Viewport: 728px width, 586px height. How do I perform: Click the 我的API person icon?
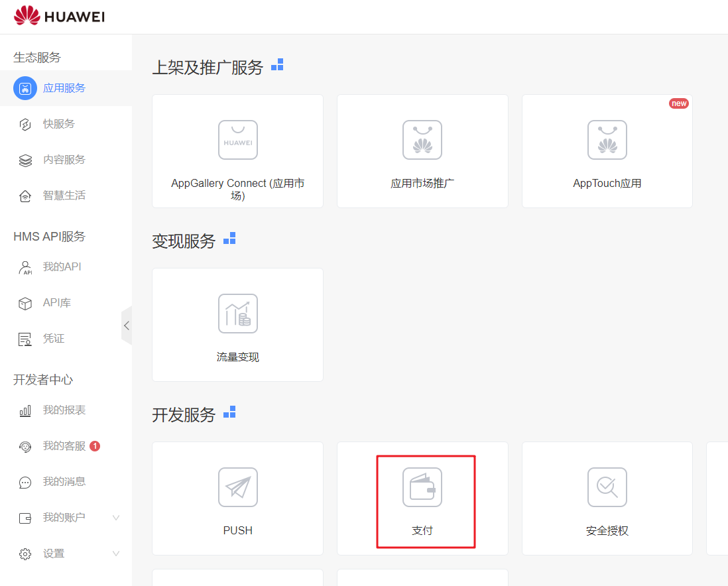25,267
